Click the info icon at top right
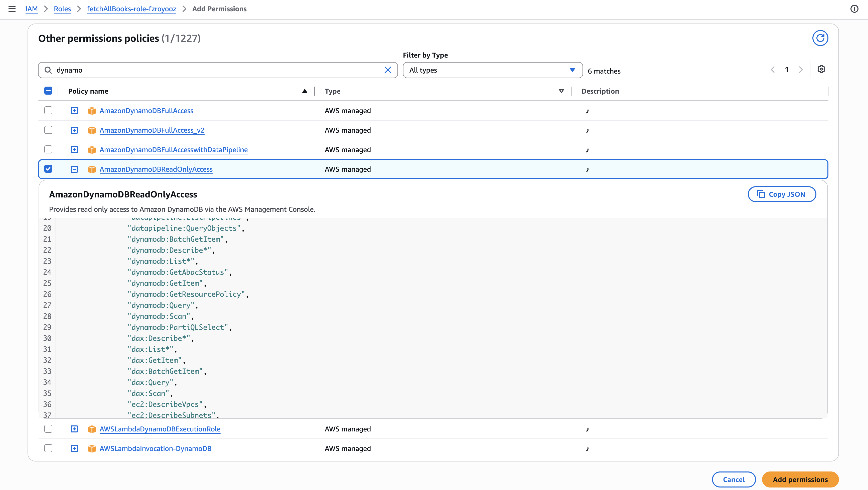Screen dimensions: 868x490 (x=854, y=9)
